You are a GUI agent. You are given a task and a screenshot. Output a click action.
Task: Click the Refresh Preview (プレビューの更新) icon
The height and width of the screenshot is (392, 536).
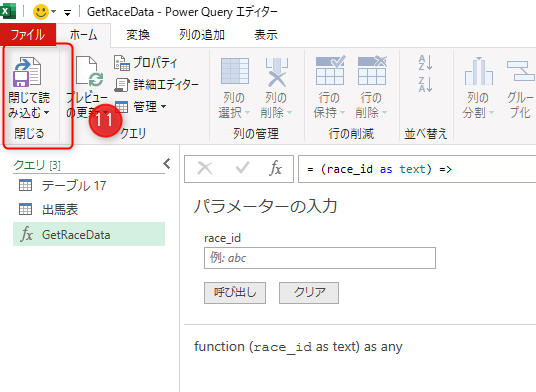coord(90,71)
